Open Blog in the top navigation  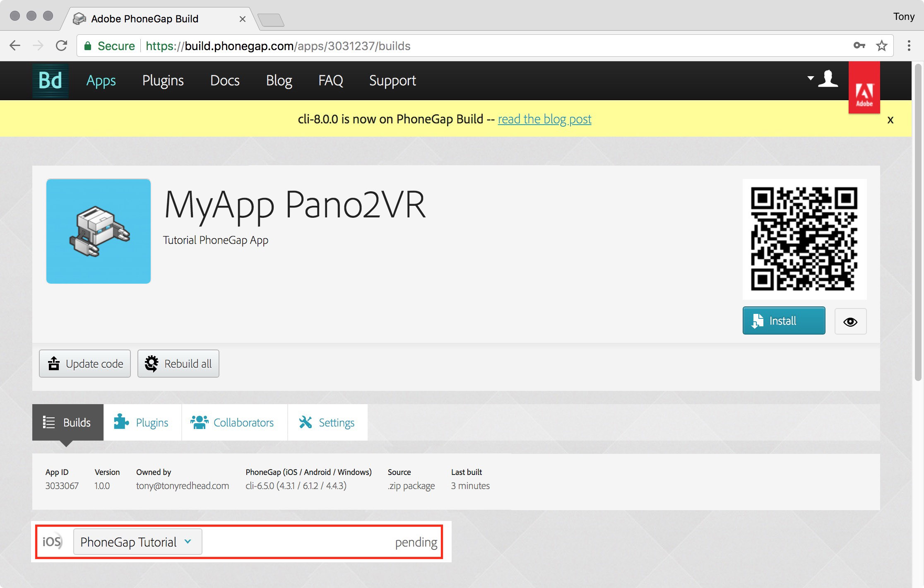click(279, 80)
